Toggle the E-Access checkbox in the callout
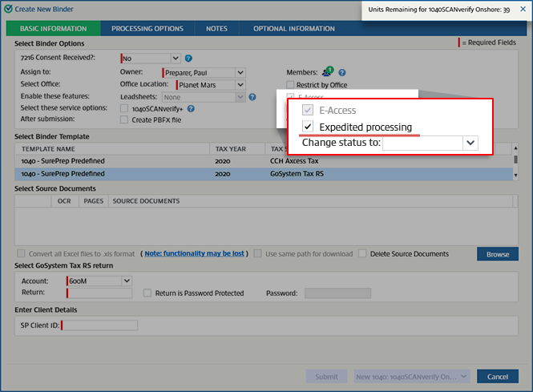Viewport: 533px width, 392px height. click(308, 110)
